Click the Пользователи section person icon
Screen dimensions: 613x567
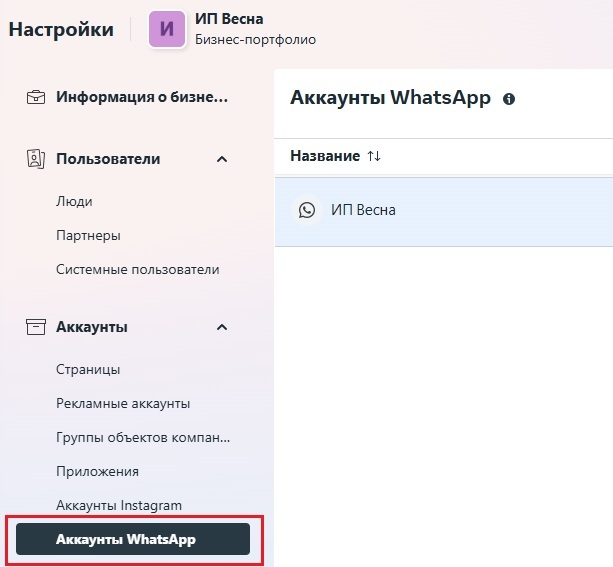(36, 159)
